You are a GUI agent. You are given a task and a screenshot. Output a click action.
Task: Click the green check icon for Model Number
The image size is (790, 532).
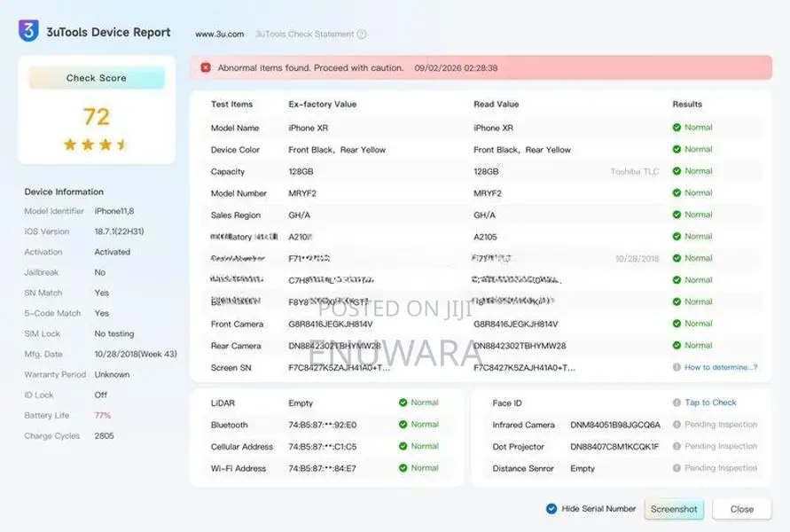tap(677, 192)
